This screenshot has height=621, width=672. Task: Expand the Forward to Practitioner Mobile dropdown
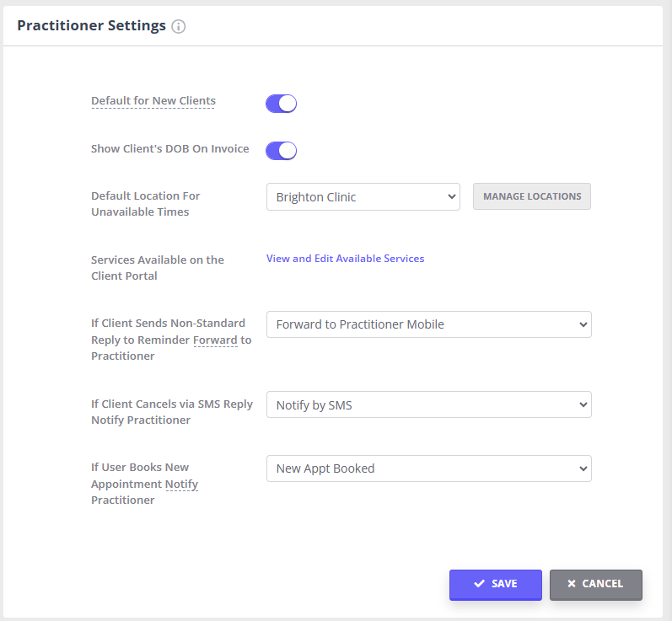coord(428,324)
